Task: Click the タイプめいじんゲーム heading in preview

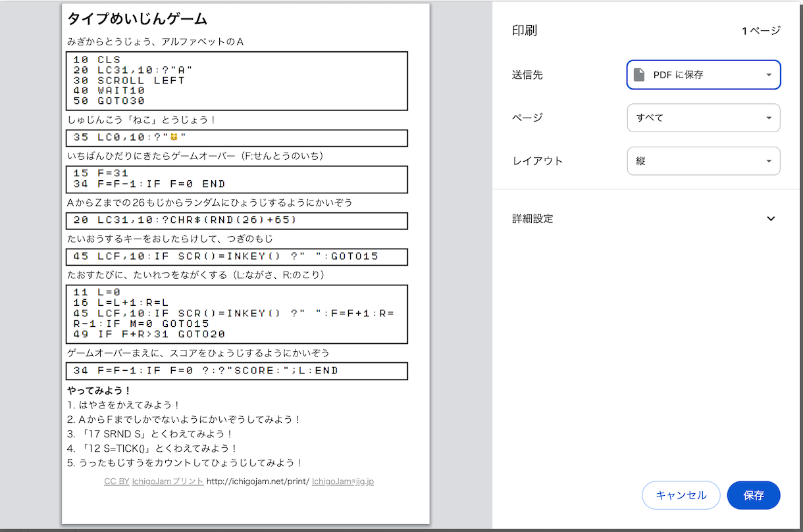Action: pos(137,19)
